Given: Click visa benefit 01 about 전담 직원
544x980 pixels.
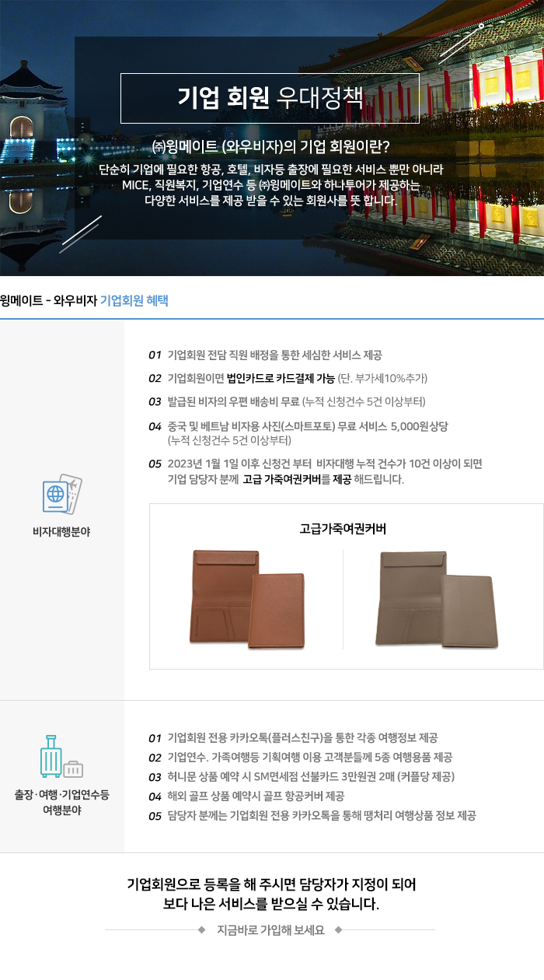Looking at the screenshot, I should pyautogui.click(x=265, y=355).
